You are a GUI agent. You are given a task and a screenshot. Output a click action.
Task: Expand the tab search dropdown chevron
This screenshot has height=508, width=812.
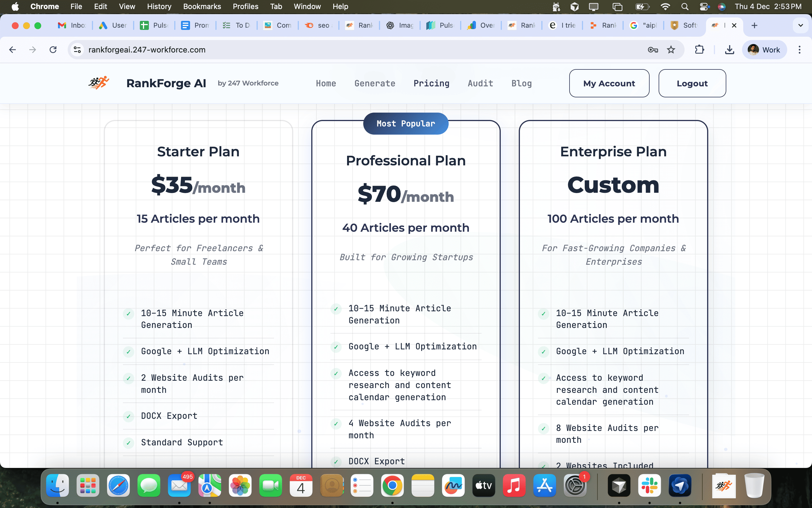801,25
